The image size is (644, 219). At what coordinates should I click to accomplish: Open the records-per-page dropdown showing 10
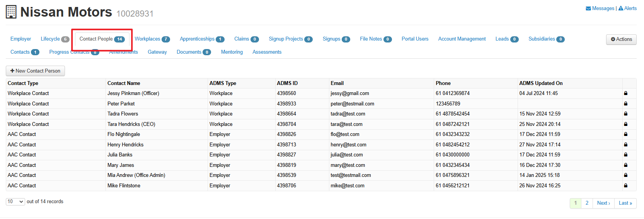click(x=15, y=202)
